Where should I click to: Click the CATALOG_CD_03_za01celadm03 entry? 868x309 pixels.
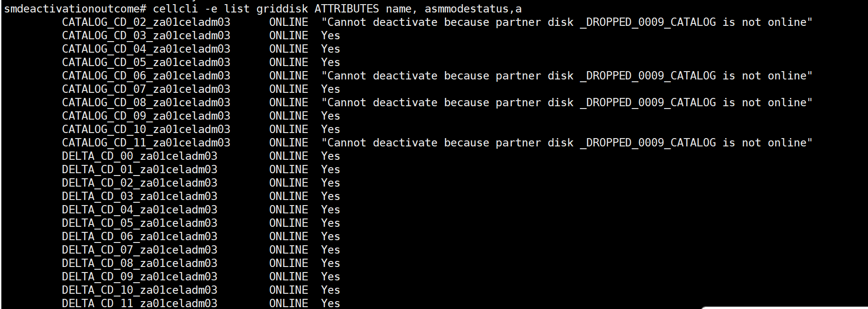click(x=146, y=36)
